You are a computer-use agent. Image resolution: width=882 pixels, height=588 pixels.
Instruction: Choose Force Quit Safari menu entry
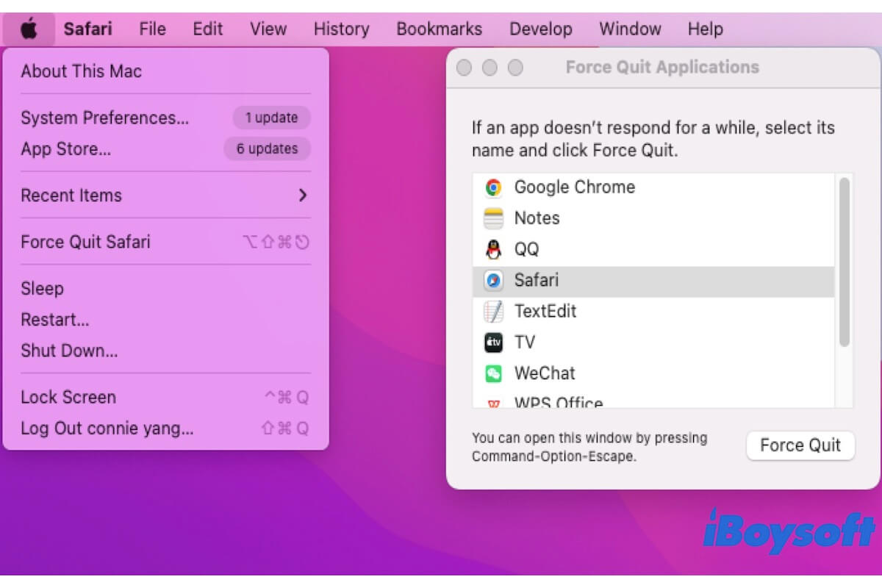click(x=85, y=242)
